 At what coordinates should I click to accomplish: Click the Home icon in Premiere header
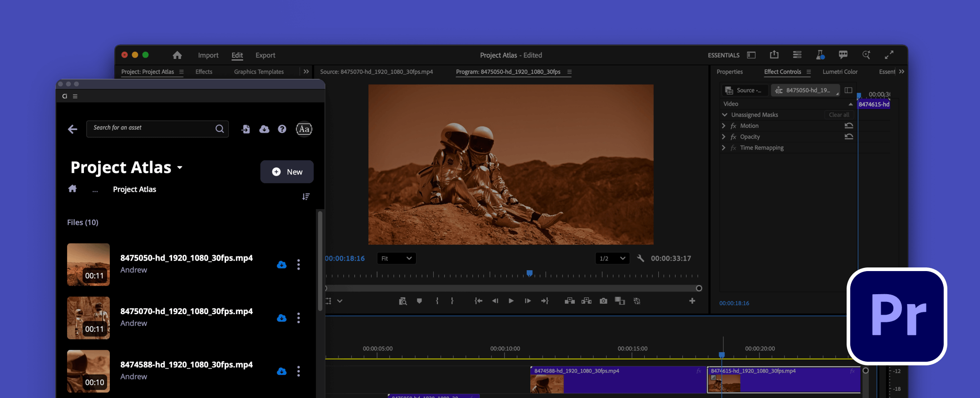click(x=177, y=55)
